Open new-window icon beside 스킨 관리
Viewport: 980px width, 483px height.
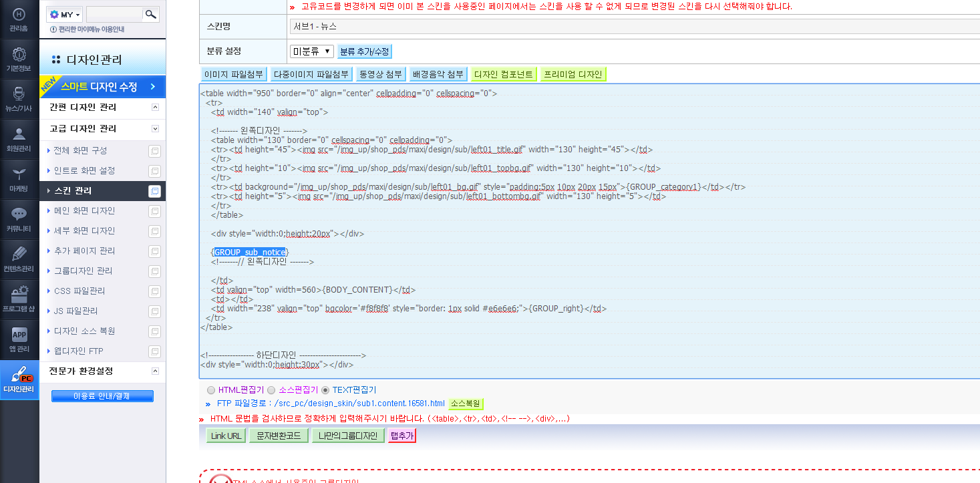[155, 191]
